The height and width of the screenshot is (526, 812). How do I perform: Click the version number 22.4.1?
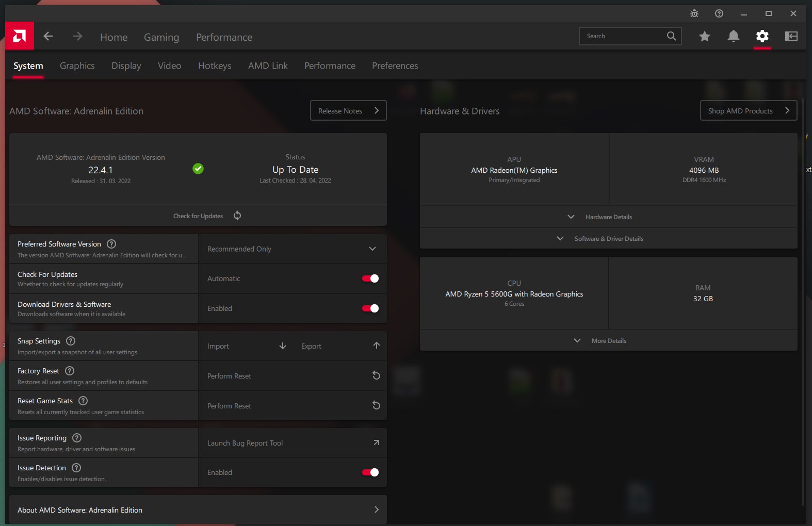101,170
